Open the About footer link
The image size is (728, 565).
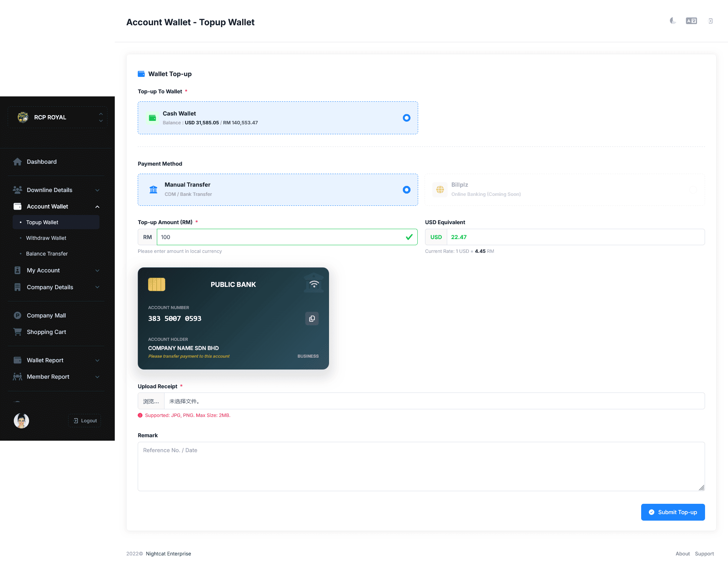point(682,554)
